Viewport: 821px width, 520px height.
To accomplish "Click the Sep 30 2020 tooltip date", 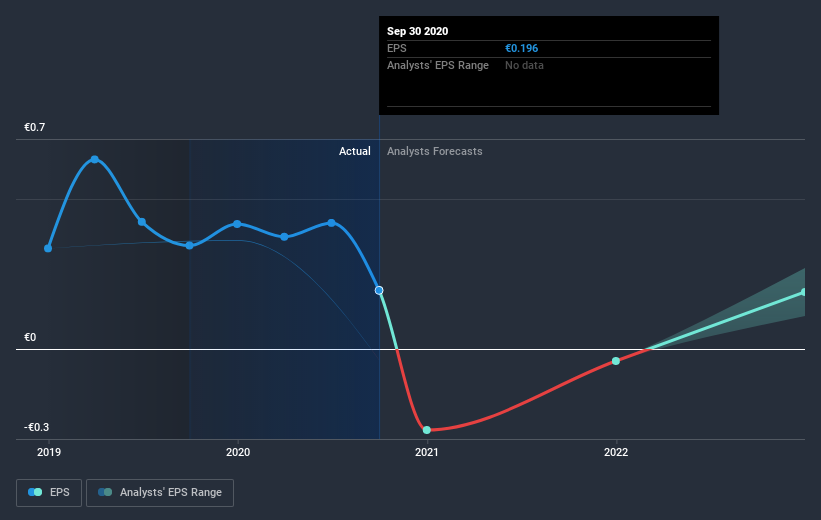I will 417,31.
